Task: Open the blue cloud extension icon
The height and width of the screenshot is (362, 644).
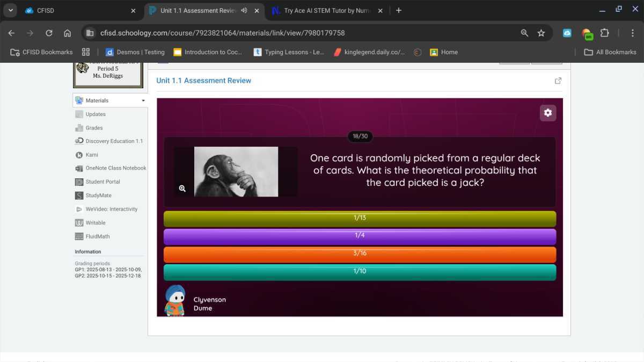Action: coord(567,33)
